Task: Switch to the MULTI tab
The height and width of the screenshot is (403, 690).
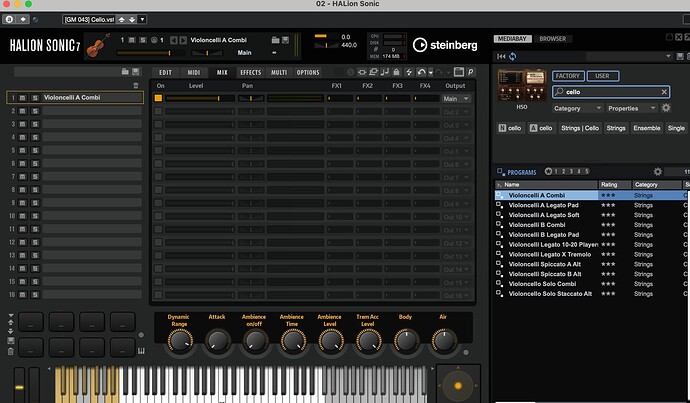Action: tap(279, 73)
